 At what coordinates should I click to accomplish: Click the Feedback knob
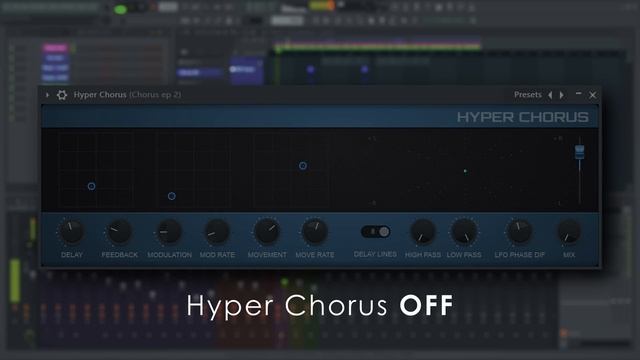click(x=119, y=231)
